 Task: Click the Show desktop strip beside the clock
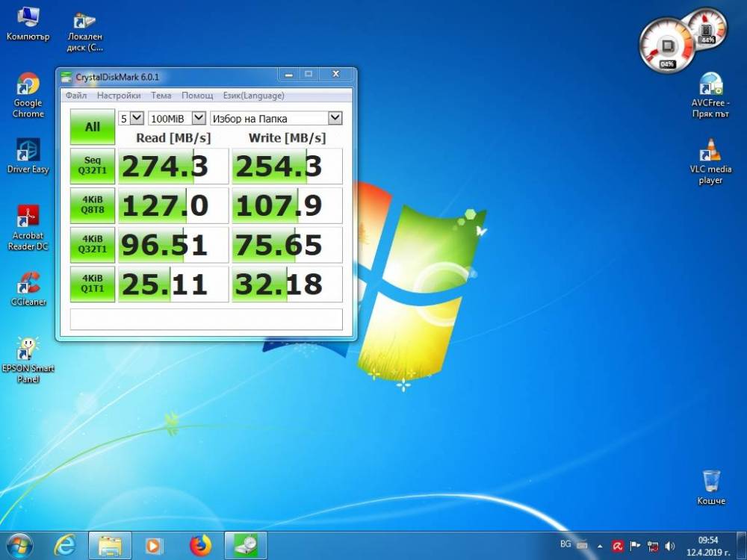point(743,546)
